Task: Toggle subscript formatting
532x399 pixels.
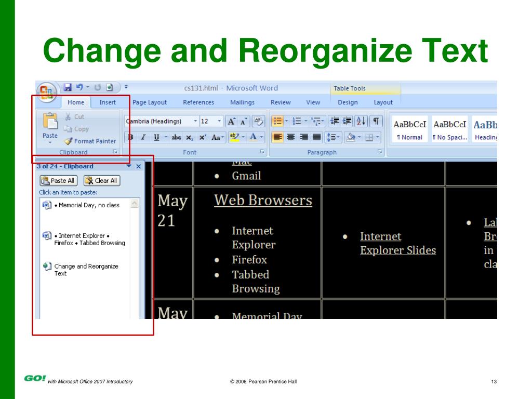Action: pos(189,137)
